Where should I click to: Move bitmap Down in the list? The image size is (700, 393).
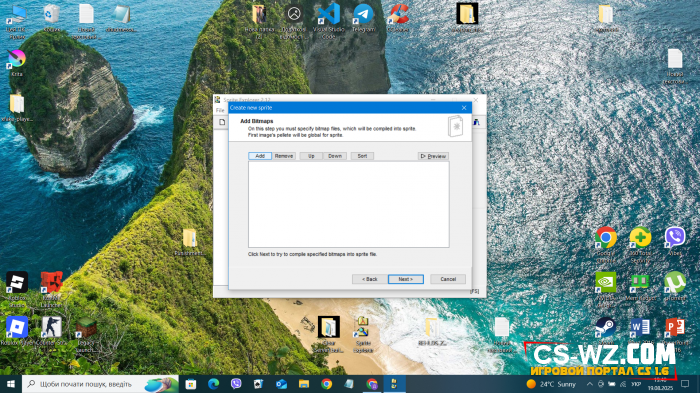(335, 156)
